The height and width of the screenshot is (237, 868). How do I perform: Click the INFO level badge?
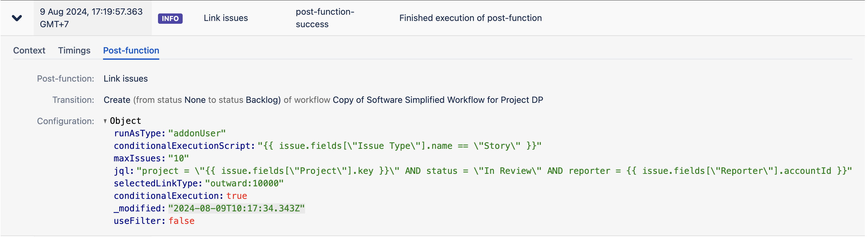coord(170,18)
